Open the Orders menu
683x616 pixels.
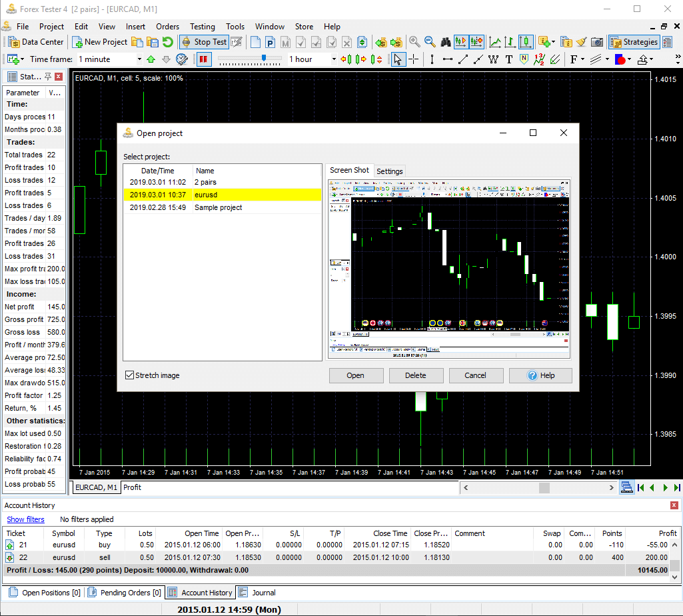pos(168,27)
